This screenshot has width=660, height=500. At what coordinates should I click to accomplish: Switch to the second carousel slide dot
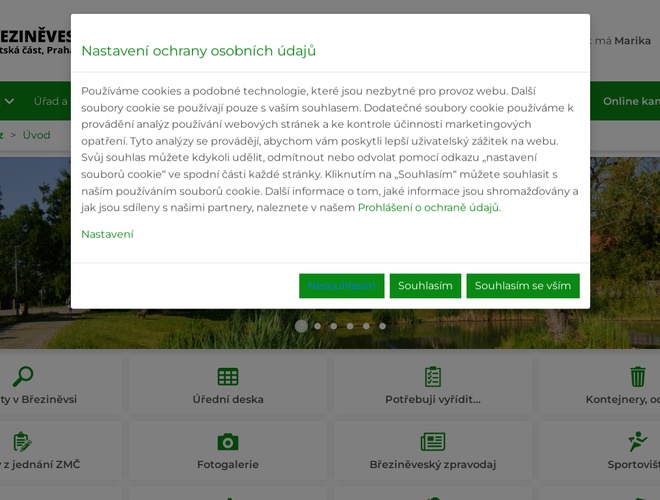(318, 326)
